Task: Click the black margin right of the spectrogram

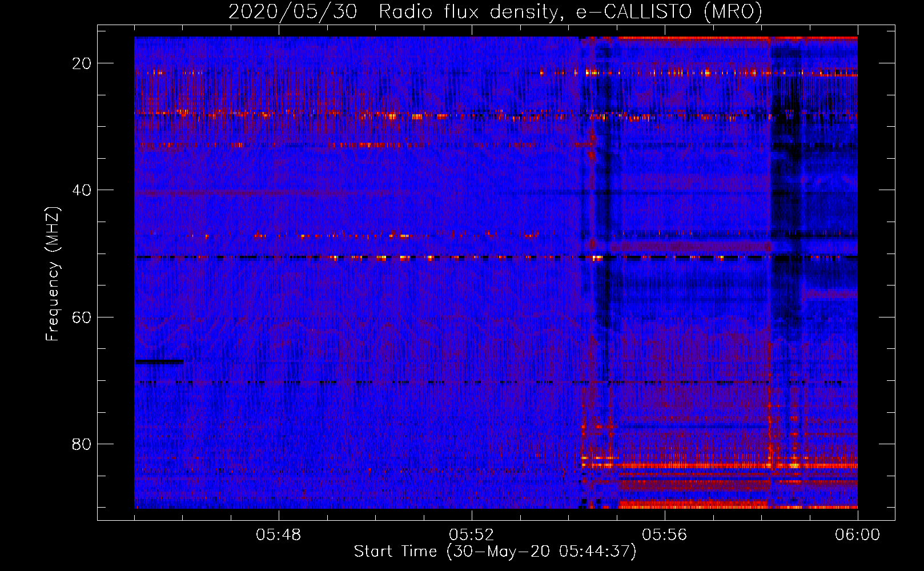Action: click(875, 274)
